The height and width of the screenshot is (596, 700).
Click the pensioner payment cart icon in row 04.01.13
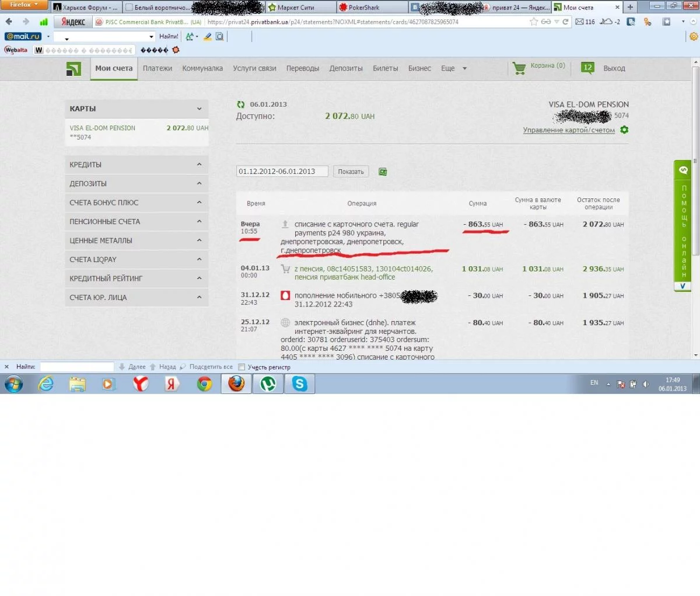tap(285, 269)
